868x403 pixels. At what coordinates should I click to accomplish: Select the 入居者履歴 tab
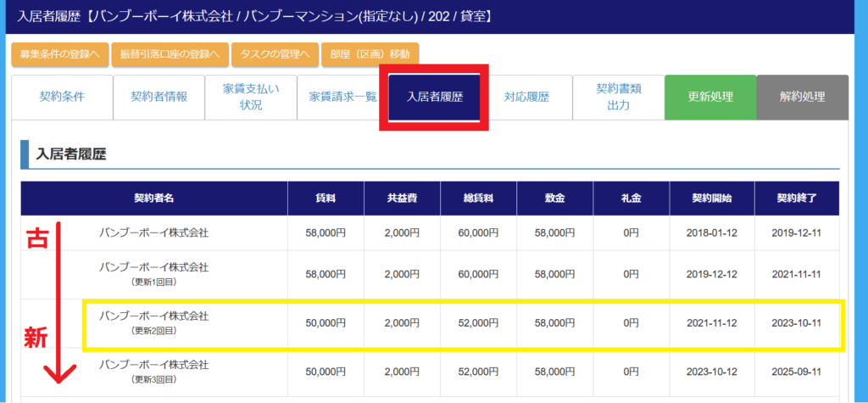click(x=435, y=97)
